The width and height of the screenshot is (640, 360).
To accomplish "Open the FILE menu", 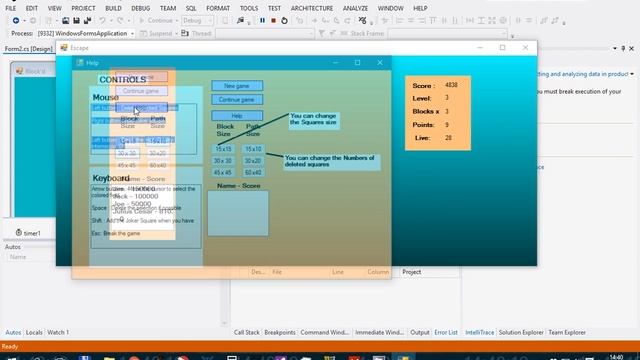I will [x=11, y=8].
